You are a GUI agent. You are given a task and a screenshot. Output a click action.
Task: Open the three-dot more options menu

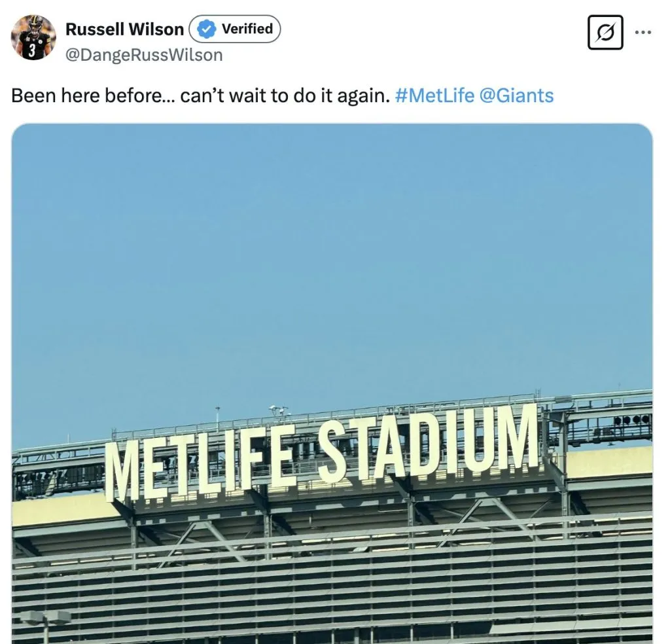(x=643, y=32)
